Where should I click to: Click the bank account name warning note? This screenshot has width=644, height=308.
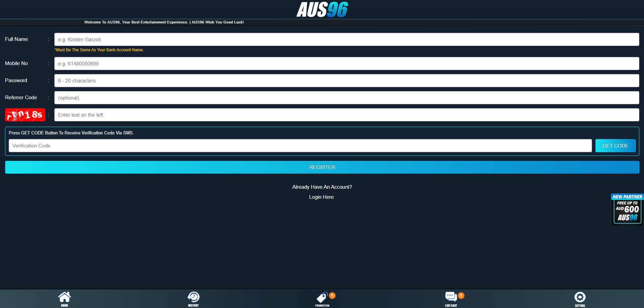pos(99,50)
